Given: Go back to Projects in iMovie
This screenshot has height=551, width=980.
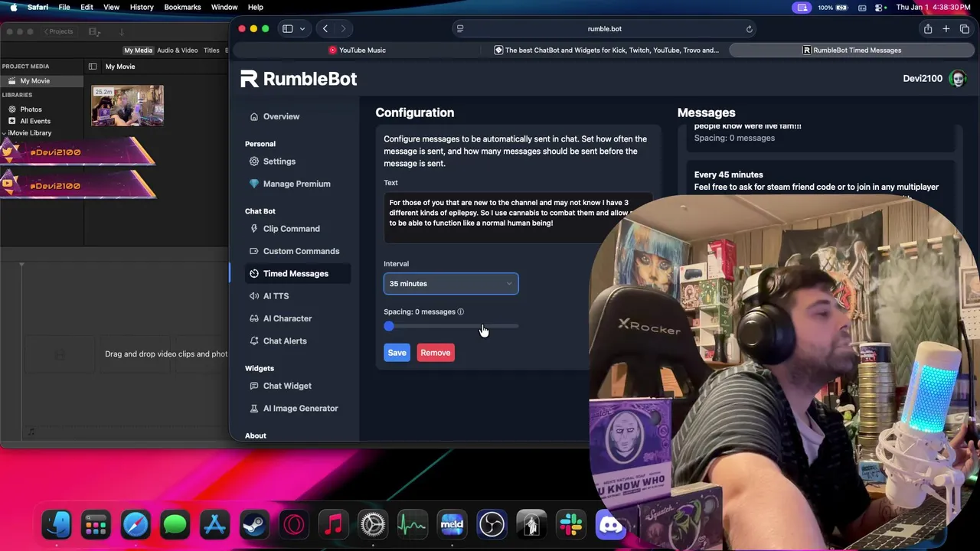Looking at the screenshot, I should click(x=58, y=31).
